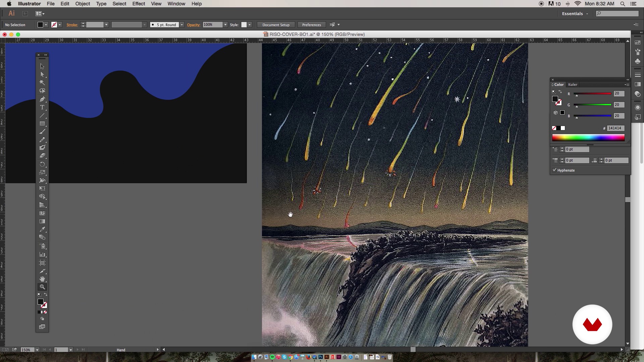Image resolution: width=644 pixels, height=362 pixels.
Task: Activate the Rotate tool
Action: point(42,164)
